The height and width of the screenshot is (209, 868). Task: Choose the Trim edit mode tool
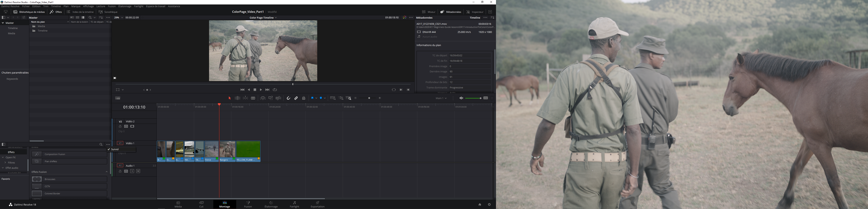pyautogui.click(x=238, y=98)
